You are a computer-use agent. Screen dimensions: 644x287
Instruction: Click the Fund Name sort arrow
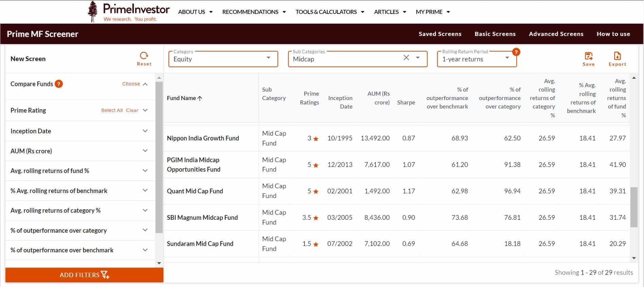pyautogui.click(x=200, y=98)
